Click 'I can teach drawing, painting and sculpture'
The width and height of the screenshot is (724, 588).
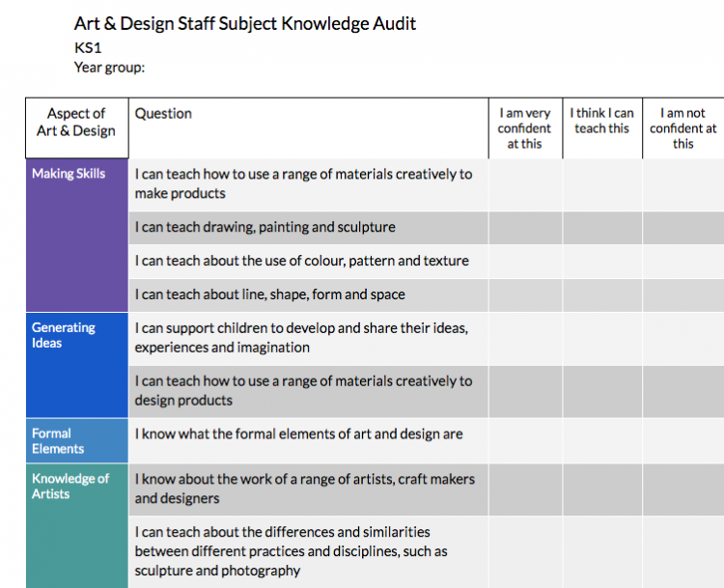tap(309, 228)
